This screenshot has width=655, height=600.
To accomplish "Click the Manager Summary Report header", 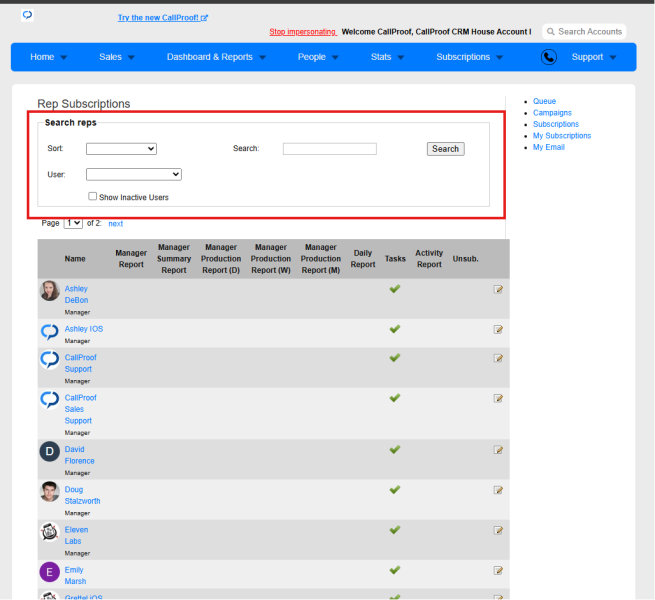I will point(174,259).
